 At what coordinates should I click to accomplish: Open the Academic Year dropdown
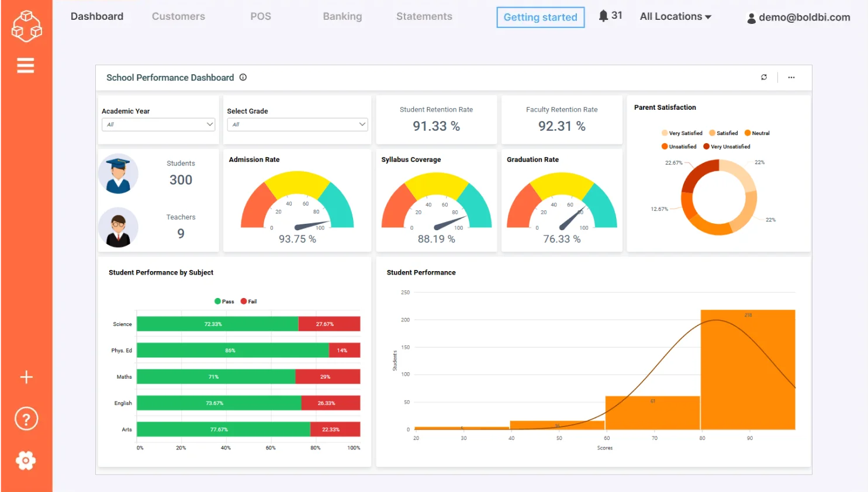(158, 124)
